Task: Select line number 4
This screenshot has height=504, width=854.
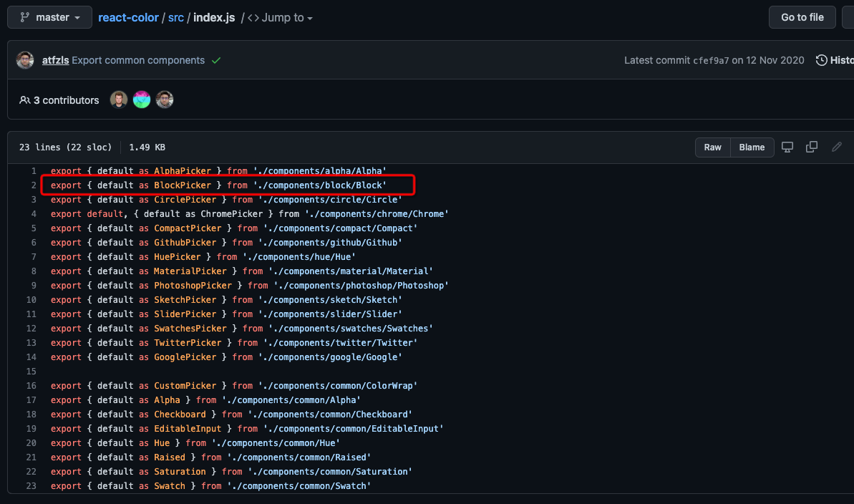Action: click(x=34, y=214)
